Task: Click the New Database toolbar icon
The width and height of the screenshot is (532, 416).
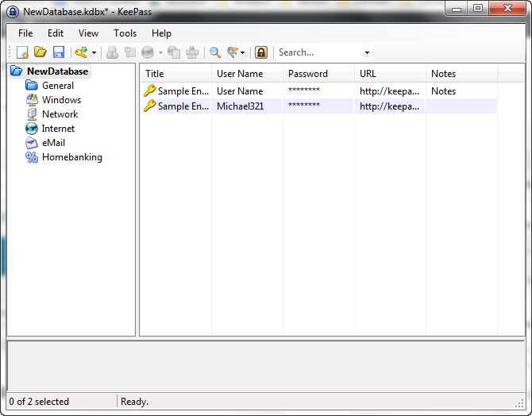Action: (22, 52)
